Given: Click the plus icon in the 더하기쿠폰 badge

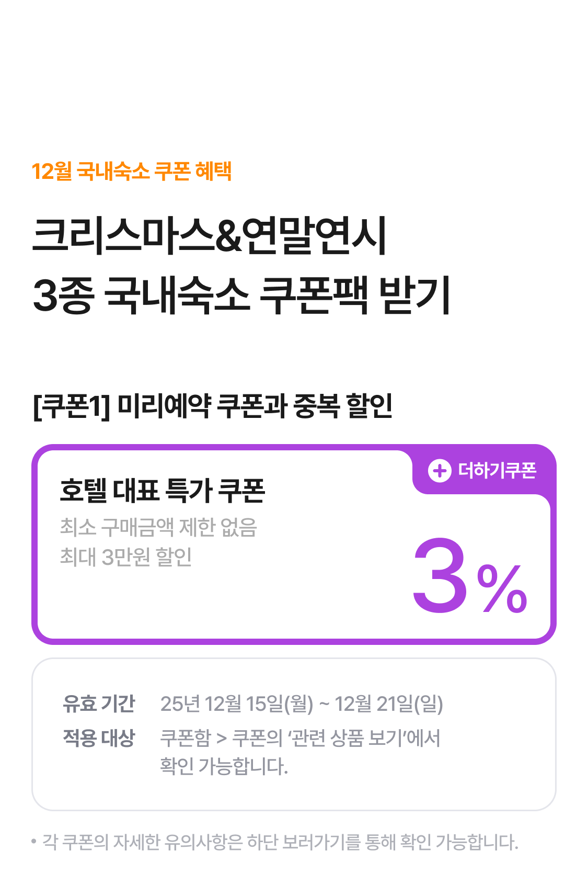Looking at the screenshot, I should (x=440, y=471).
